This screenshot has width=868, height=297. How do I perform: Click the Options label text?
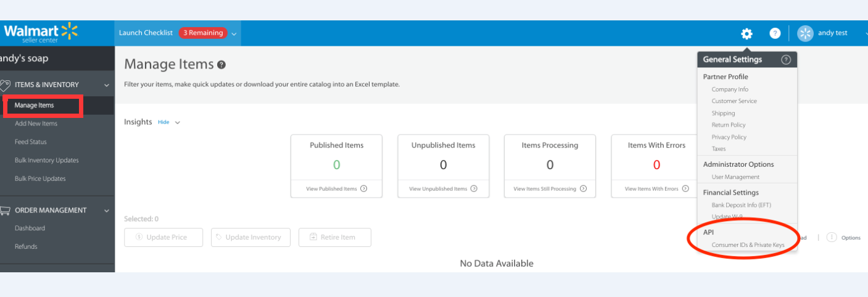[851, 238]
